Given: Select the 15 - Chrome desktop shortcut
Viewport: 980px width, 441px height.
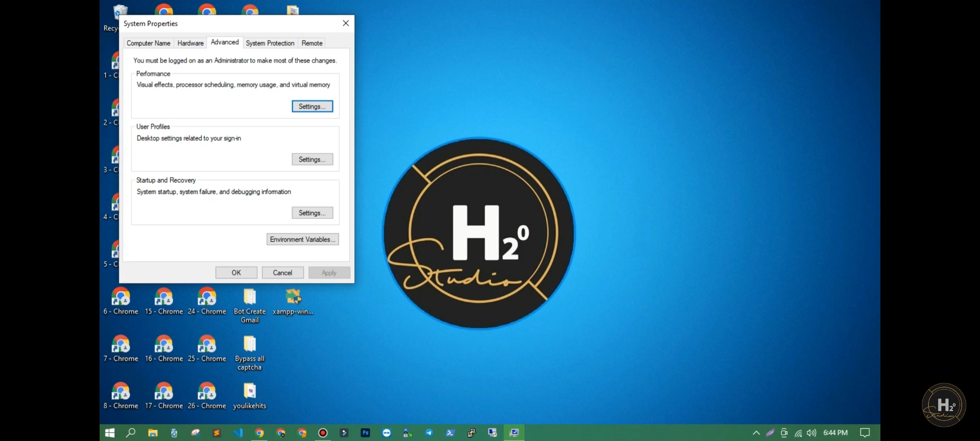Looking at the screenshot, I should [x=164, y=301].
